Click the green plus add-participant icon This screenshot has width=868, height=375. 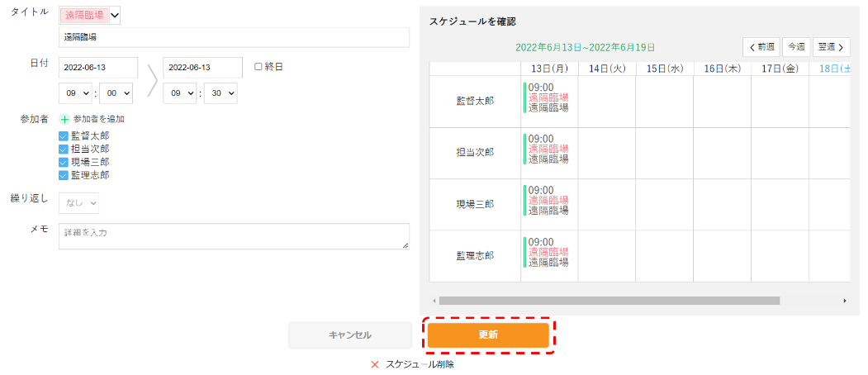pyautogui.click(x=64, y=119)
